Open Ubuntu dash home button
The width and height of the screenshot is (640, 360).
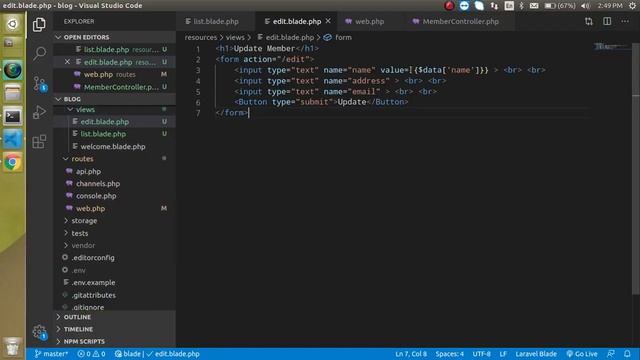(13, 24)
